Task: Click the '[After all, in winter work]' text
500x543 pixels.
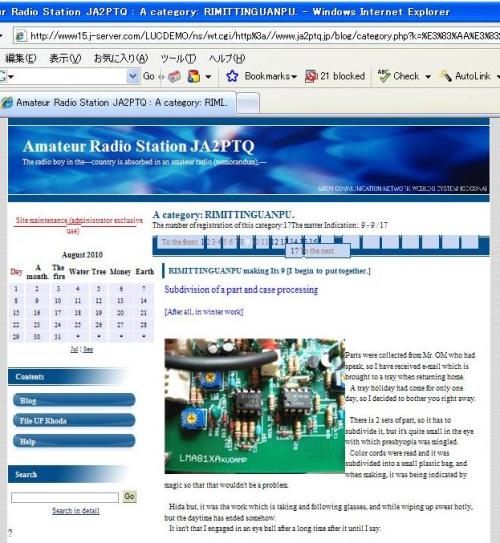Action: pyautogui.click(x=204, y=312)
